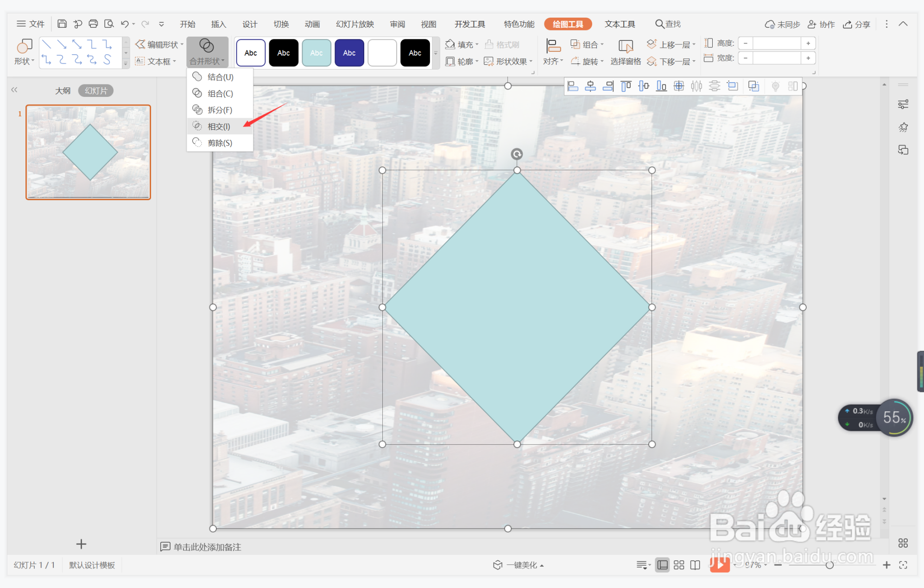Open the Insert (插入) ribbon tab
The height and width of the screenshot is (588, 924).
click(x=218, y=24)
